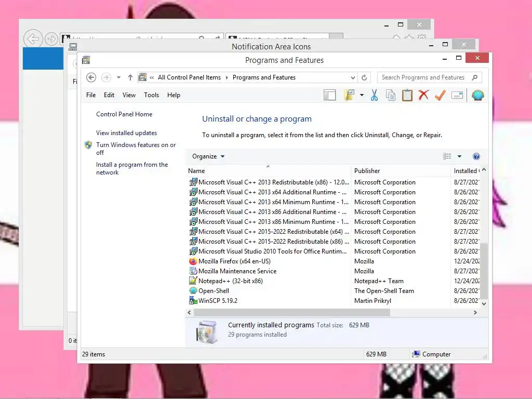The image size is (532, 399).
Task: Sort by the Installed On column header
Action: click(466, 171)
